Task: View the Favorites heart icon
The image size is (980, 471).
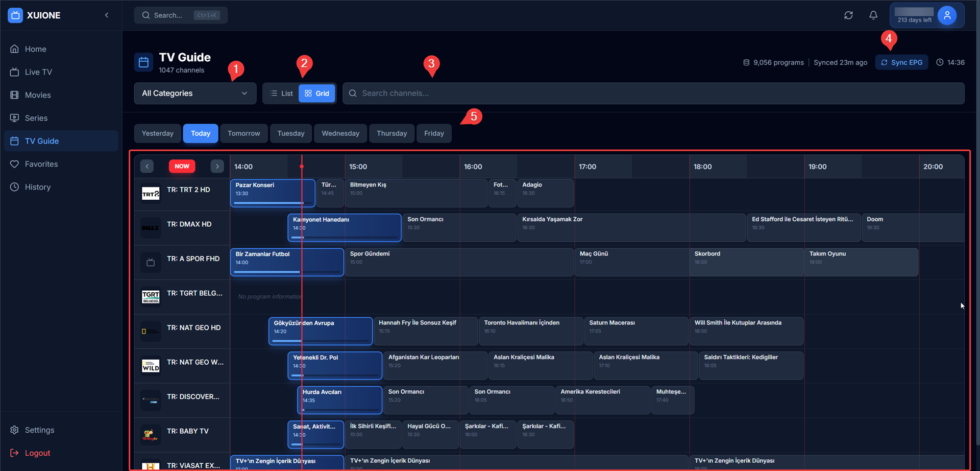Action: click(15, 163)
